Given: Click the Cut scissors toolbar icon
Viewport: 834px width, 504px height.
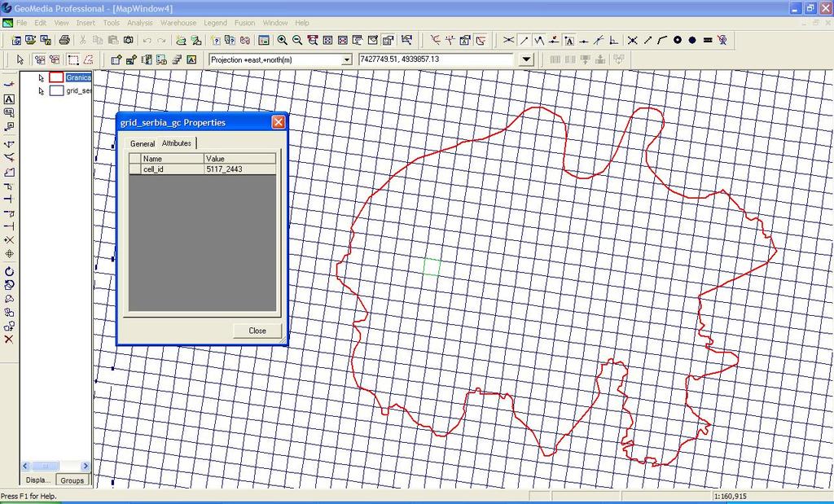Looking at the screenshot, I should (82, 40).
